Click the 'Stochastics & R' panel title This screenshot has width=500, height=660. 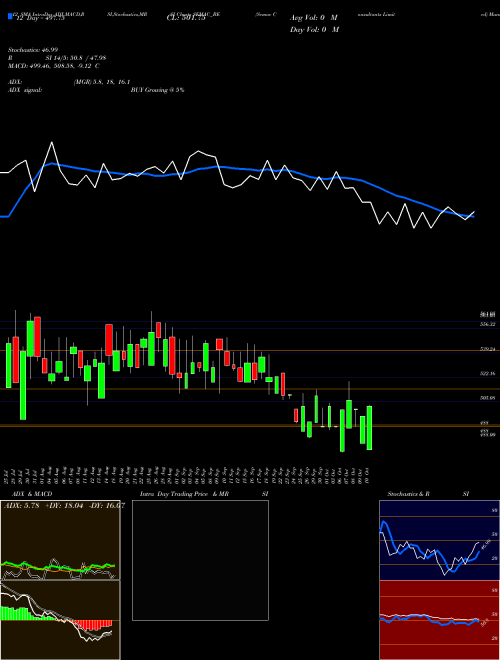pyautogui.click(x=408, y=494)
